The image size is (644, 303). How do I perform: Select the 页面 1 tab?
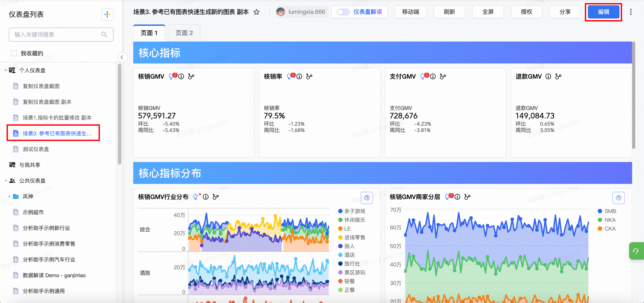[149, 33]
